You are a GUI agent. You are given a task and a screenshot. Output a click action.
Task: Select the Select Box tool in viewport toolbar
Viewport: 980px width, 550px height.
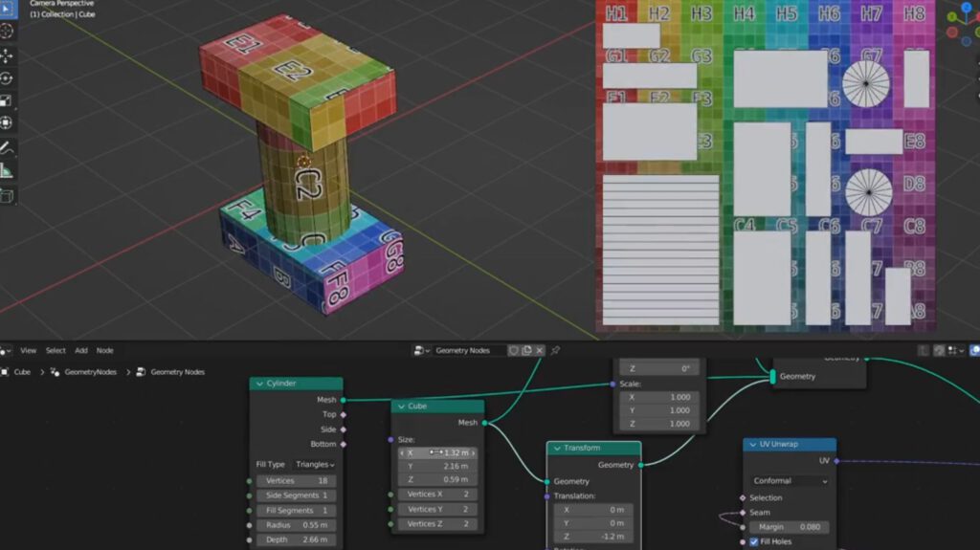click(7, 9)
